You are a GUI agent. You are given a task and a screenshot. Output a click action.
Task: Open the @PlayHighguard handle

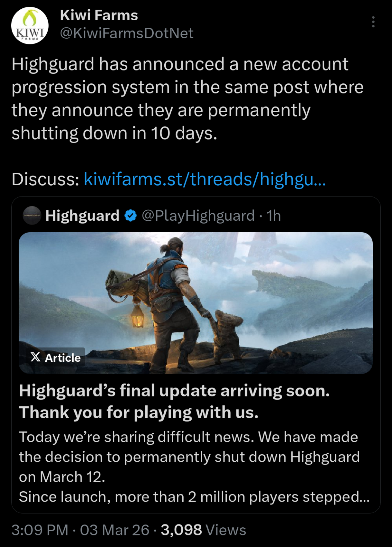tap(198, 215)
